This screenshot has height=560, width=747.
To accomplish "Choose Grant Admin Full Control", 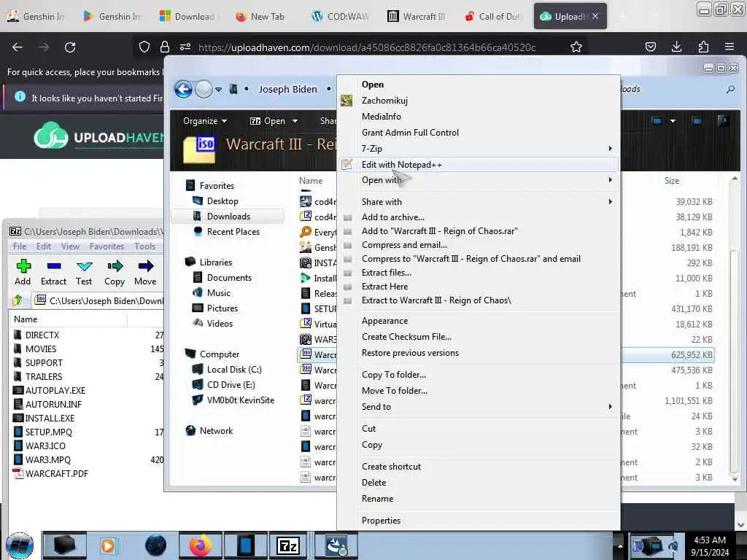I will [x=478, y=133].
